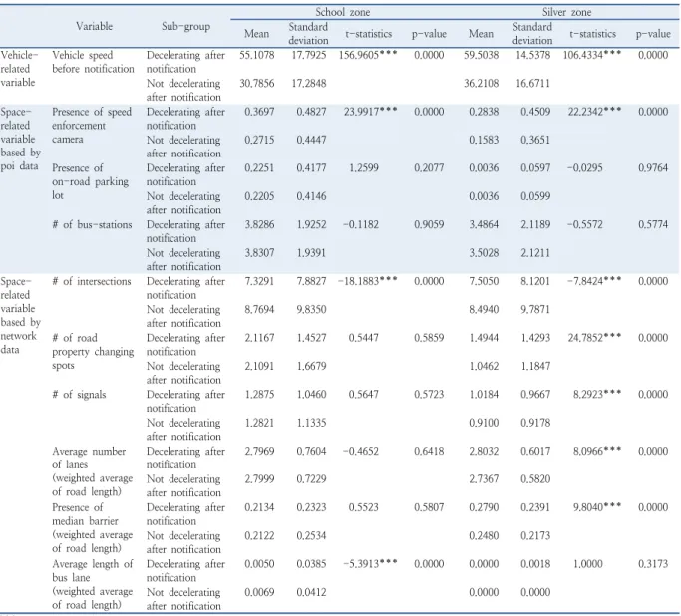681x616 pixels.
Task: Select the p-value 0.6418
Action: point(429,452)
